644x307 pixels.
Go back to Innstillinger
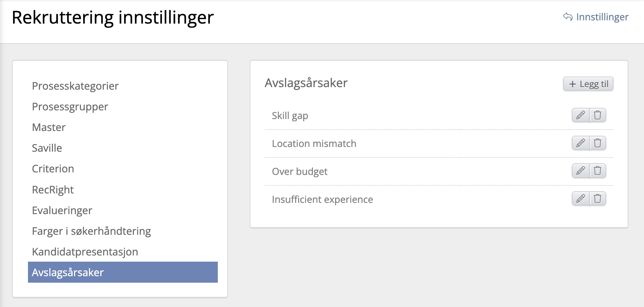coord(596,17)
